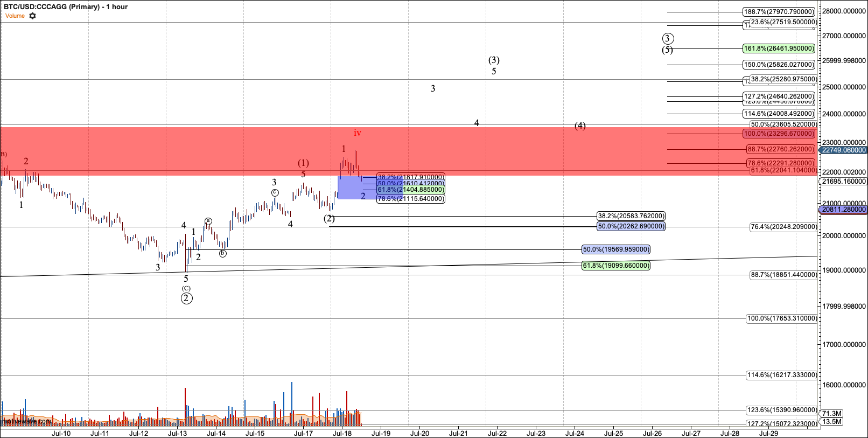The width and height of the screenshot is (868, 438).
Task: Select the 127.2%(15072.323000) Fibonacci label
Action: 782,424
